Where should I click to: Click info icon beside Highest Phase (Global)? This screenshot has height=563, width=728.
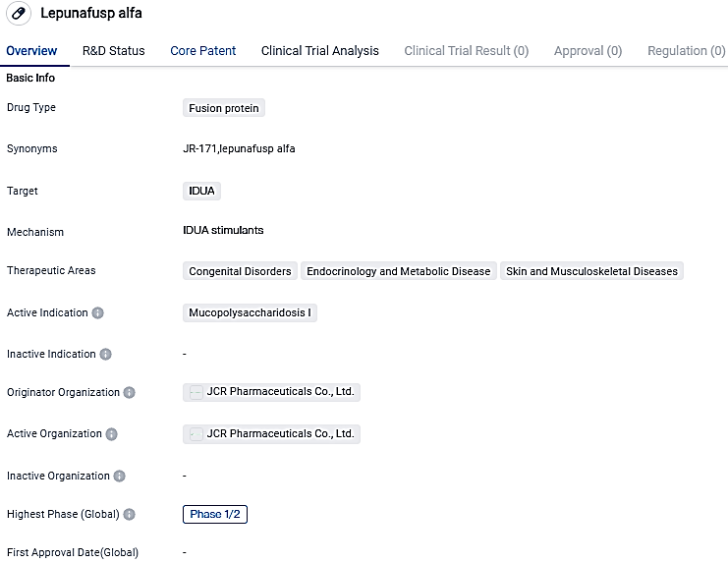129,515
